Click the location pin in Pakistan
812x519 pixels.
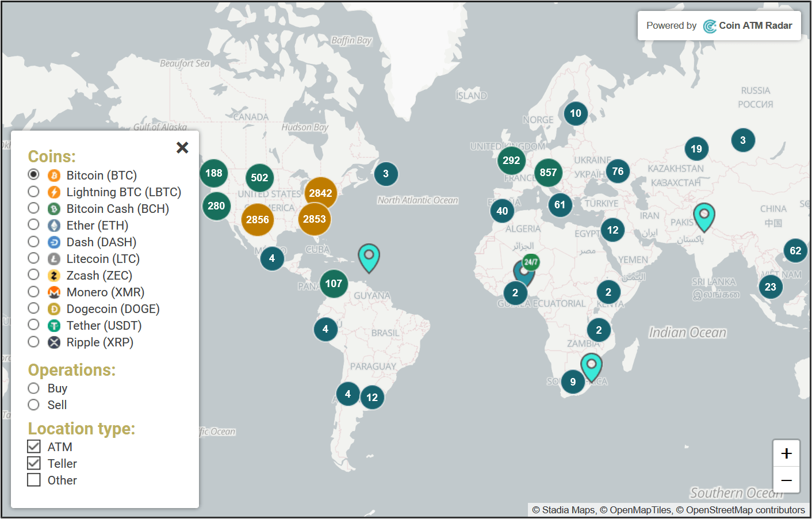click(x=704, y=217)
